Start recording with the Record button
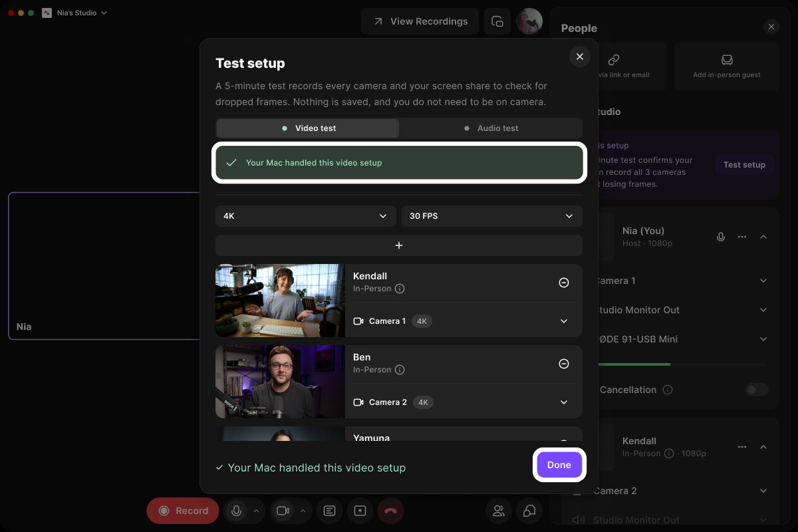Screen dimensions: 798x532 click(183, 511)
